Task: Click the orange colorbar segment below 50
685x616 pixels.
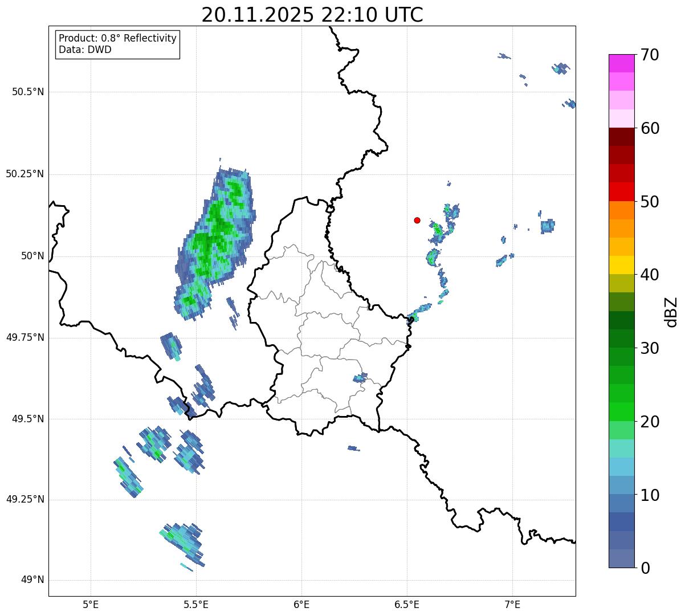Action: point(622,210)
